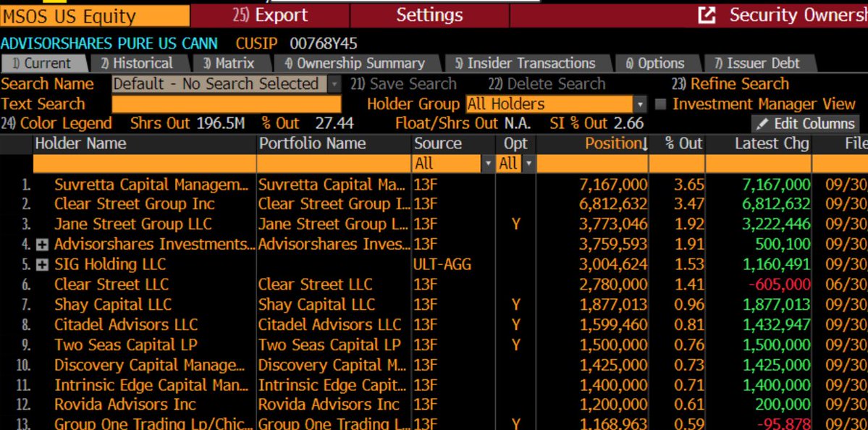This screenshot has width=868, height=430.
Task: Sort by the Portfolio Name column header
Action: point(313,144)
